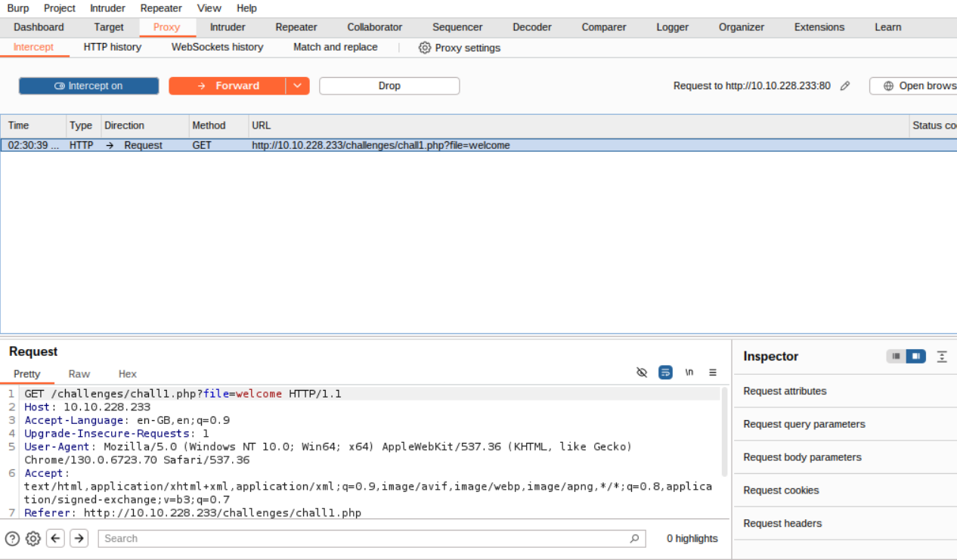Click the help question mark icon
Image resolution: width=957 pixels, height=560 pixels.
click(12, 539)
